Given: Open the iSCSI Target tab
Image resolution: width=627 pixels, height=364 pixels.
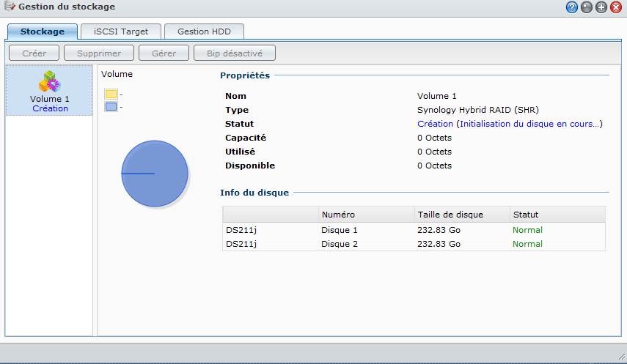Looking at the screenshot, I should pyautogui.click(x=121, y=31).
